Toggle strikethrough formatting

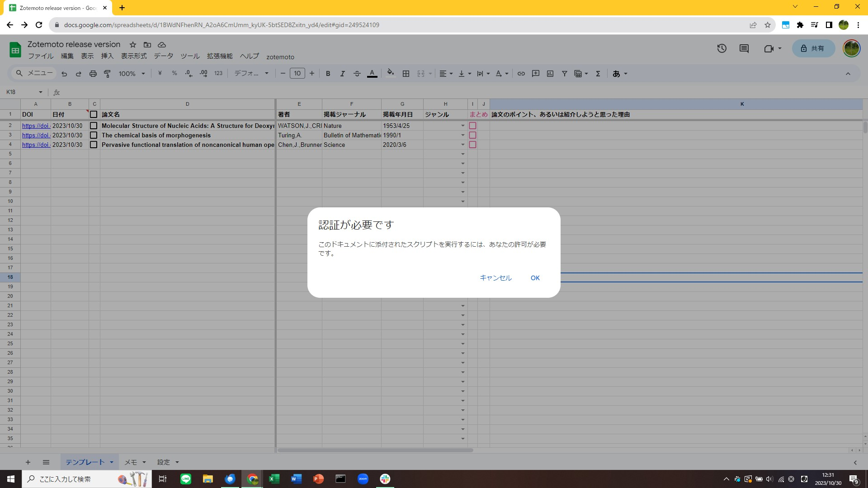click(357, 73)
